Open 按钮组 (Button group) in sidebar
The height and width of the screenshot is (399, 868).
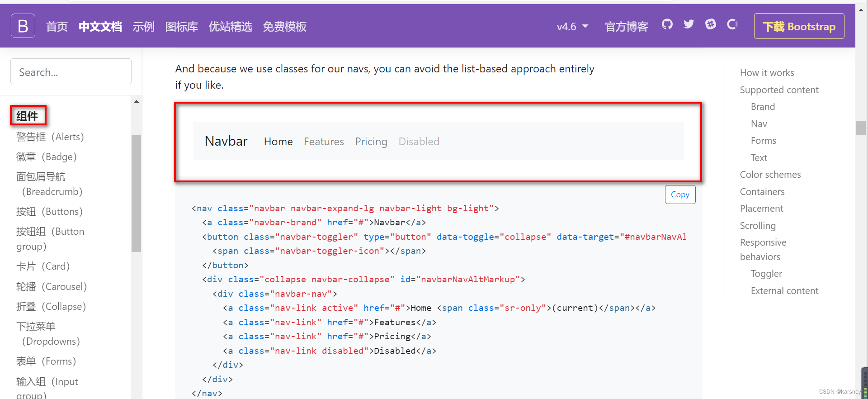pos(50,239)
